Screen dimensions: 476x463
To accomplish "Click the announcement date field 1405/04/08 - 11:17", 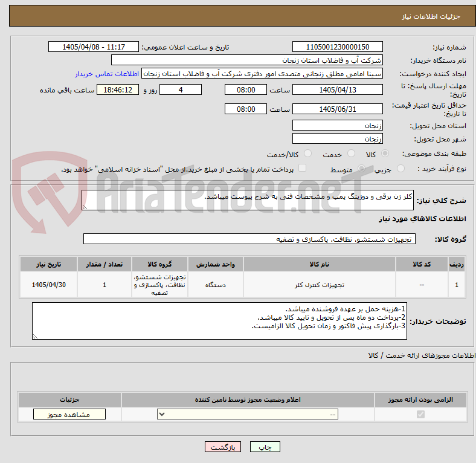I will click(x=94, y=47).
